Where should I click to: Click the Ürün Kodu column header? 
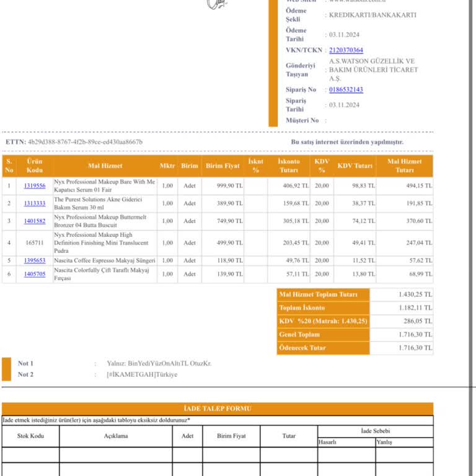(x=35, y=165)
